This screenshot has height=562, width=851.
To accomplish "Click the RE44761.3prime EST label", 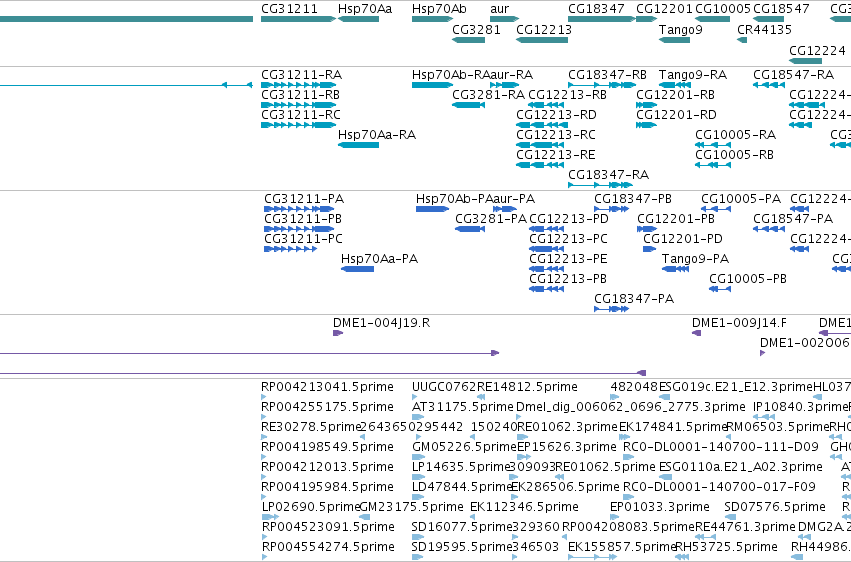I will (745, 528).
